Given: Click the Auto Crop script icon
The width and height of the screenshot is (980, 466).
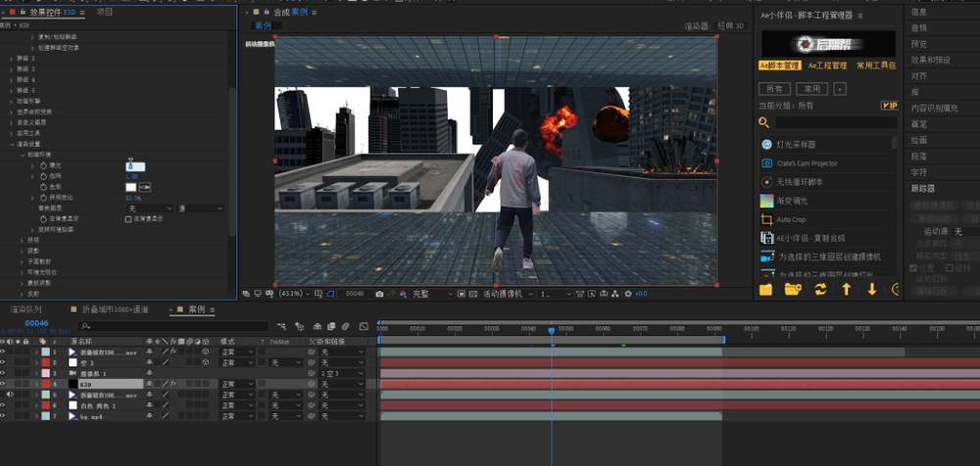Looking at the screenshot, I should 766,219.
